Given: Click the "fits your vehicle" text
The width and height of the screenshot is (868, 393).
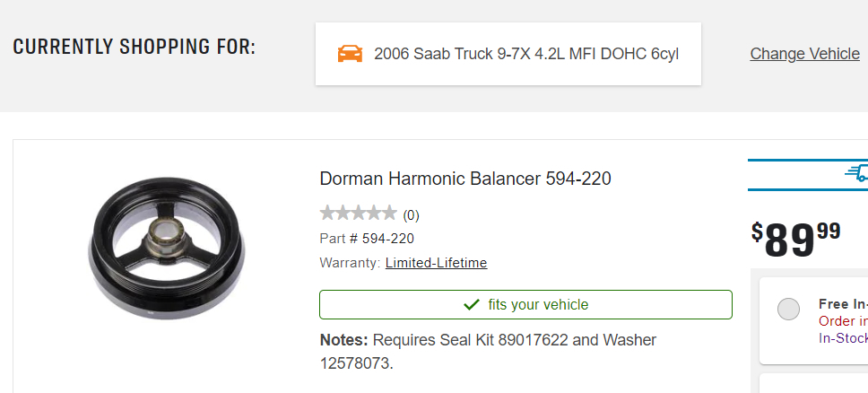Looking at the screenshot, I should point(538,305).
